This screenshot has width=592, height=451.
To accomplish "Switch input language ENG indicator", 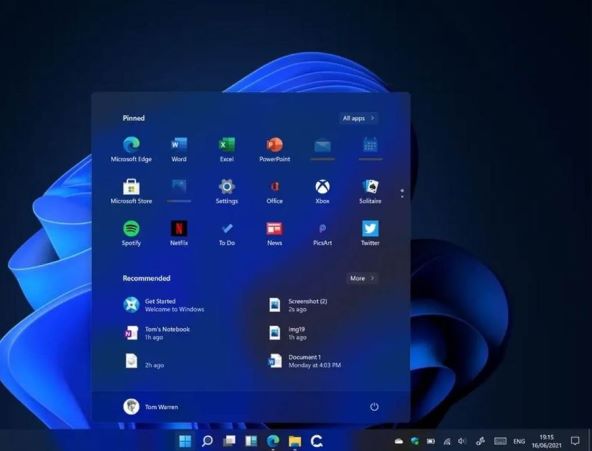I will click(519, 441).
